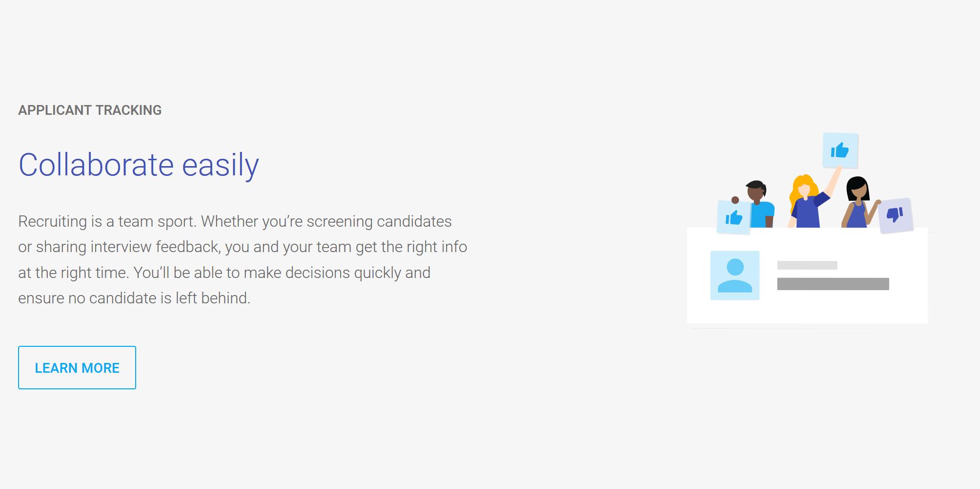Click the empty bottom area of the white candidate card
980x489 pixels.
(x=807, y=311)
